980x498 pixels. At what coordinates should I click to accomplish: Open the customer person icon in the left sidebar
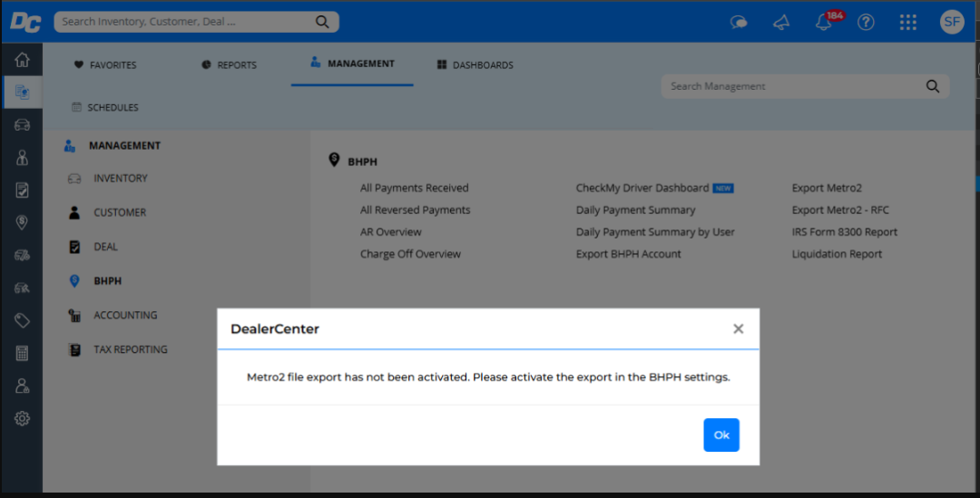(22, 158)
